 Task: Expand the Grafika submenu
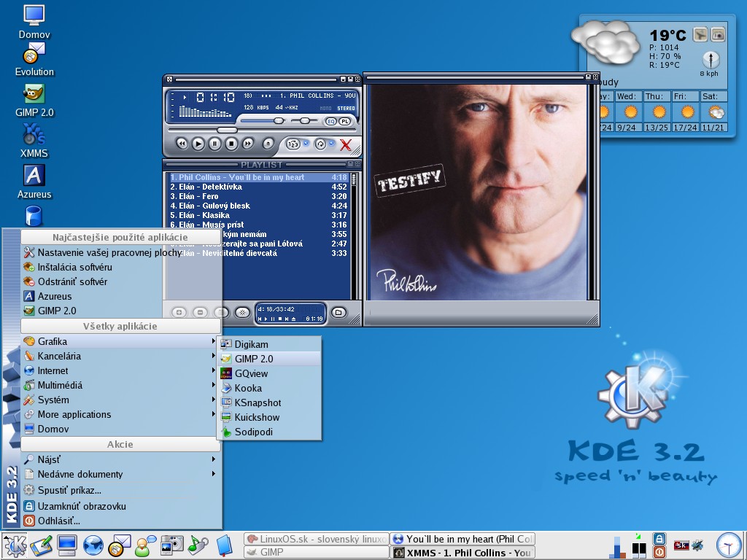[120, 341]
